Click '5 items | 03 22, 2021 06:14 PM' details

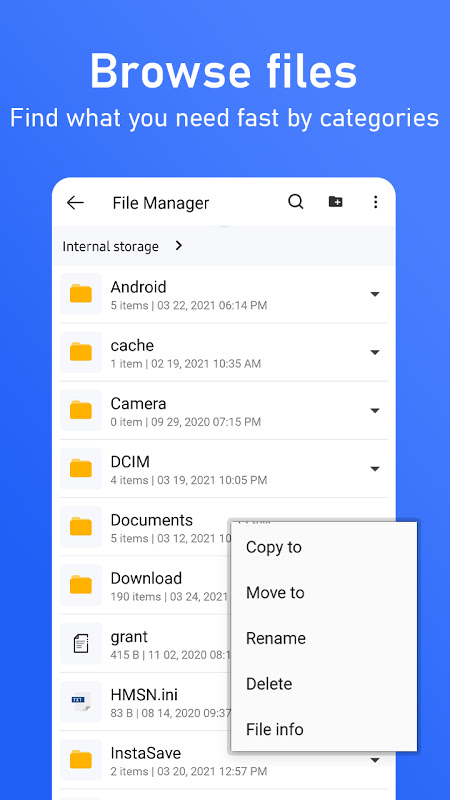(x=189, y=306)
